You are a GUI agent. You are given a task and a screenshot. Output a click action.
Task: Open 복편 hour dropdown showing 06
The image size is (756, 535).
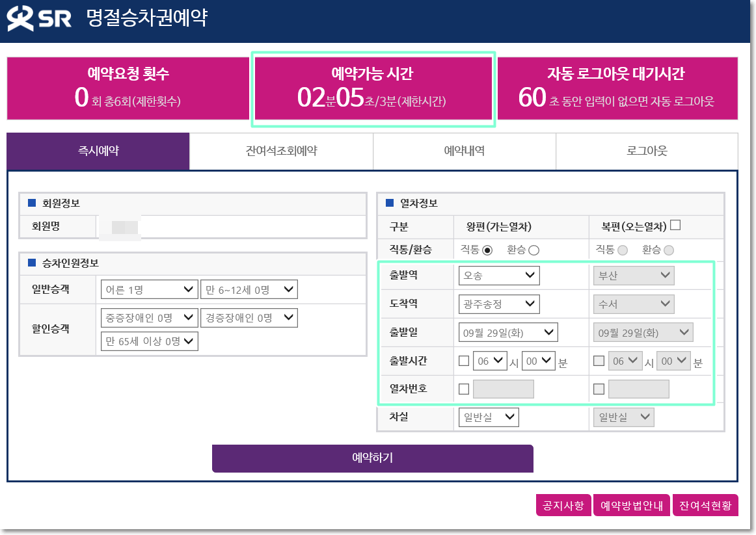(625, 361)
